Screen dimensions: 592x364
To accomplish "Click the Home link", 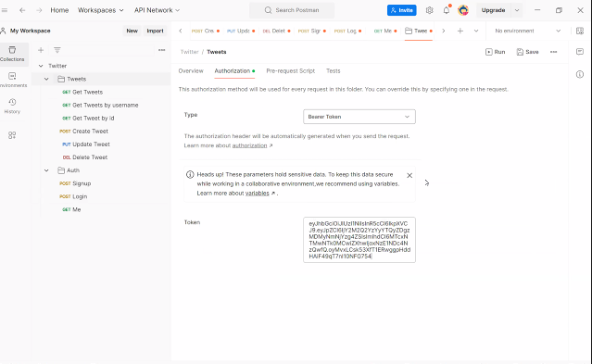I will coord(59,10).
